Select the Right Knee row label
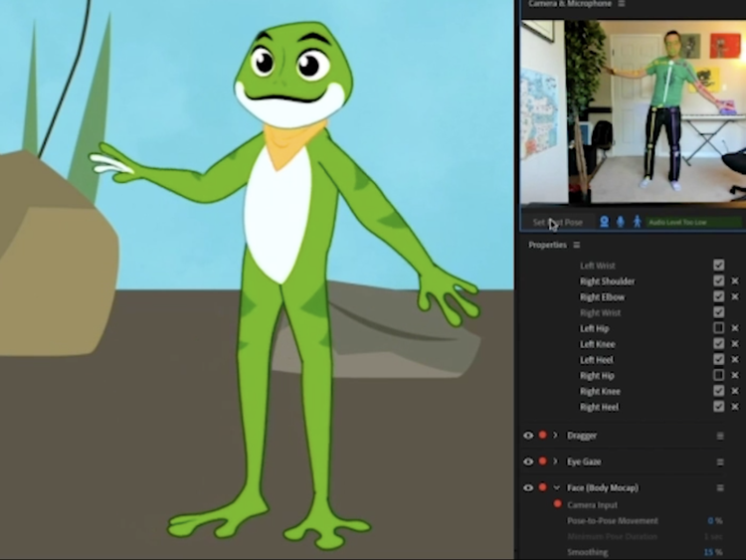Image resolution: width=746 pixels, height=560 pixels. tap(600, 392)
